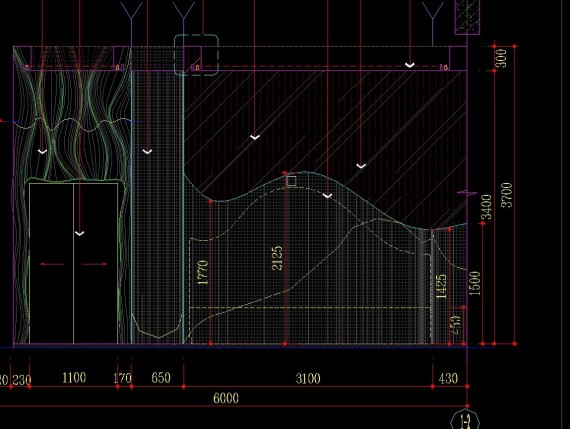The height and width of the screenshot is (429, 570).
Task: Select the 2125 vertical dimension text
Action: 277,258
